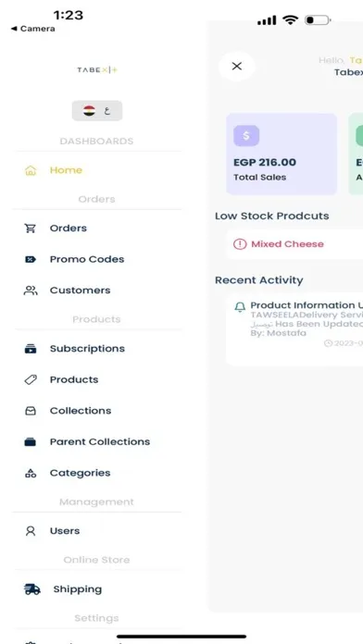Image resolution: width=363 pixels, height=644 pixels.
Task: Click the Customers people icon
Action: (31, 291)
